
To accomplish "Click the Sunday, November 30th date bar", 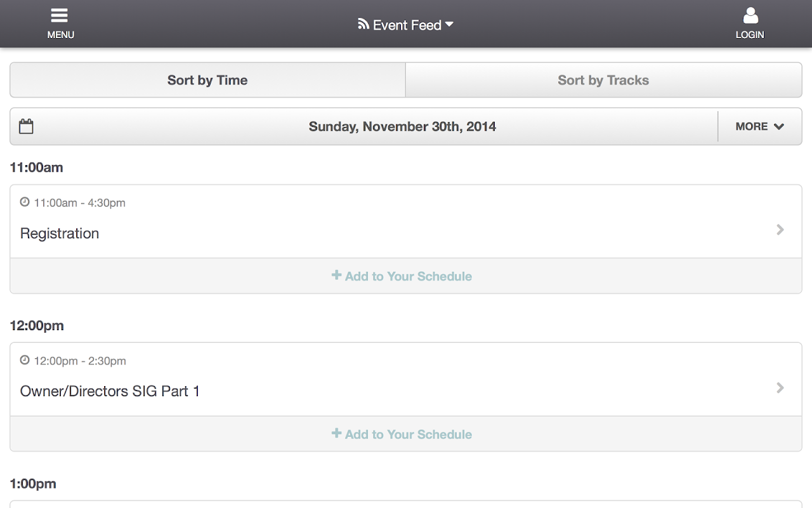I will point(402,126).
